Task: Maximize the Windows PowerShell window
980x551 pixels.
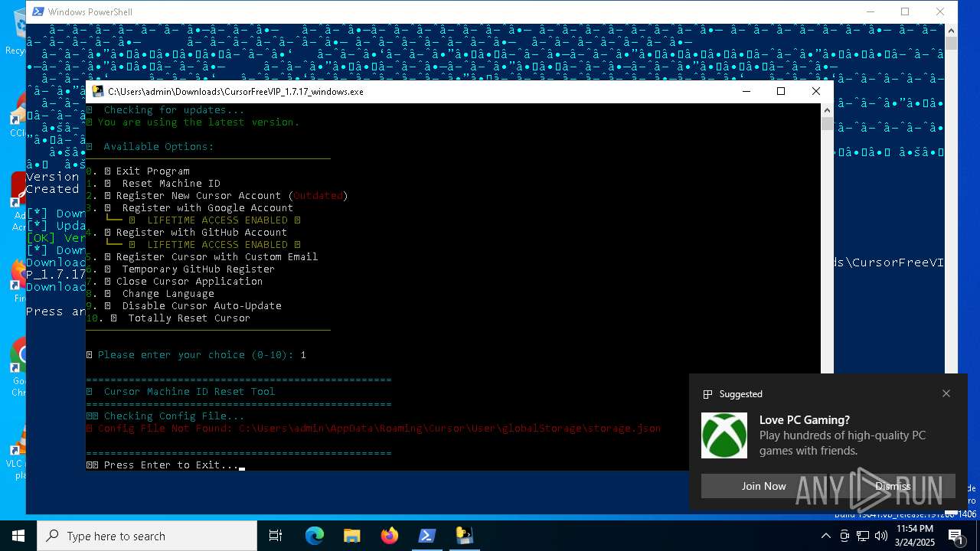Action: tap(905, 11)
